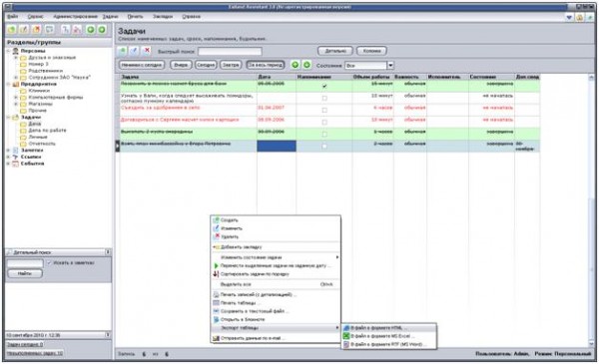599x364 pixels.
Task: Choose Создать in the context menu
Action: (276, 220)
